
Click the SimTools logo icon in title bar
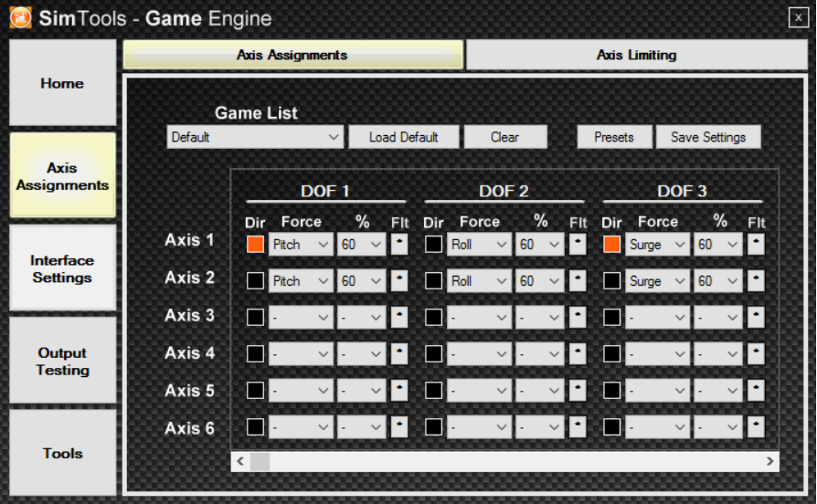[20, 18]
